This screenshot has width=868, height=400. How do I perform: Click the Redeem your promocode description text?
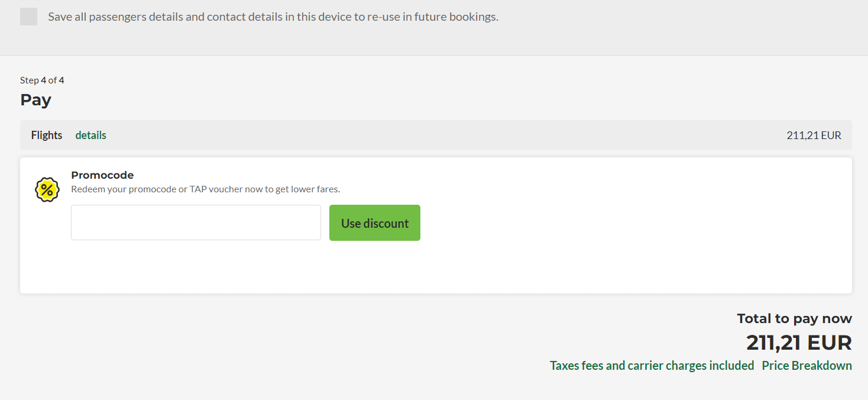pyautogui.click(x=206, y=189)
